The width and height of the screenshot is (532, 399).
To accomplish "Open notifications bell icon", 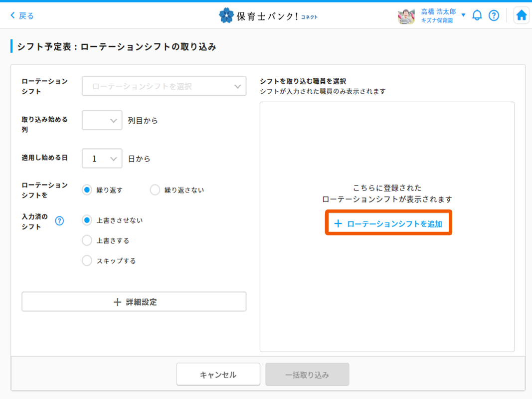I will coord(477,15).
